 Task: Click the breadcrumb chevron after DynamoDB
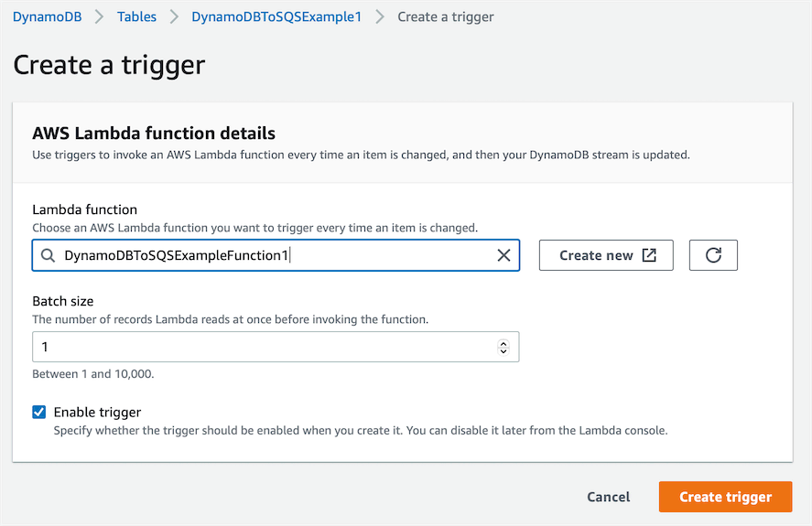100,17
